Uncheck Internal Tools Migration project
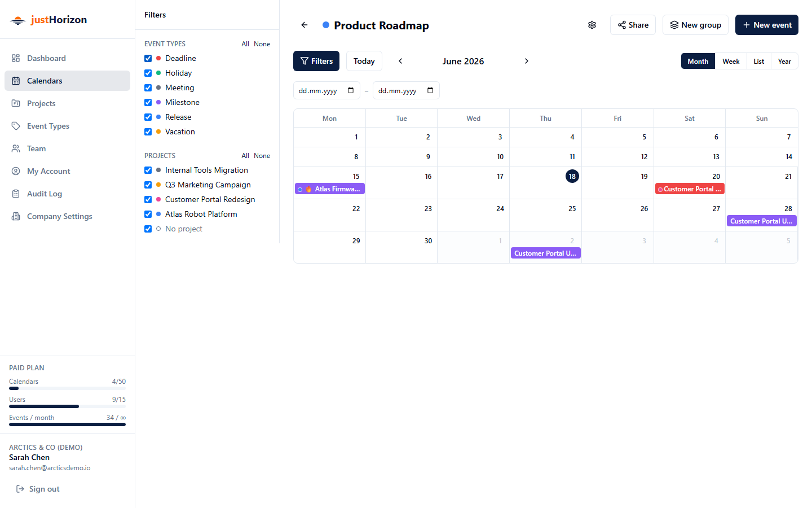This screenshot has height=508, width=812. coord(148,170)
